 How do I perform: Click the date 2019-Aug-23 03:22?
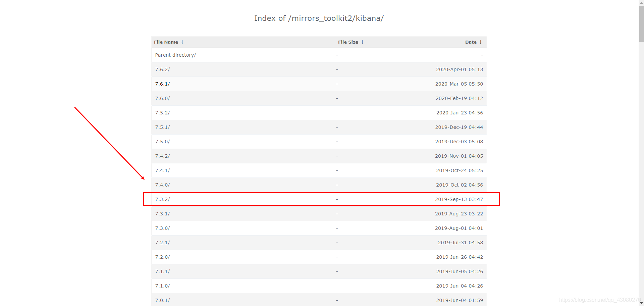(459, 214)
